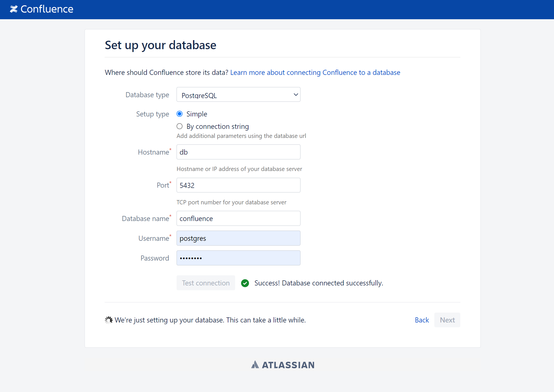Viewport: 554px width, 392px height.
Task: Click the Simple radio label text
Action: pyautogui.click(x=197, y=114)
